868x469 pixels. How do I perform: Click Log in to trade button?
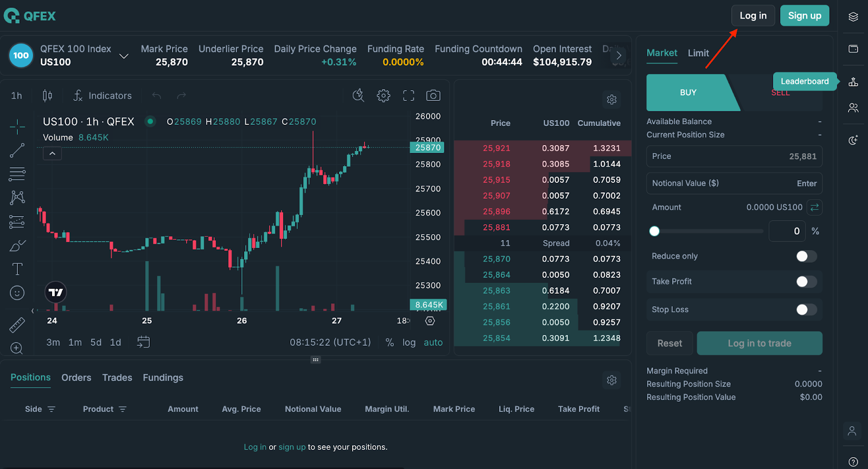pos(759,343)
